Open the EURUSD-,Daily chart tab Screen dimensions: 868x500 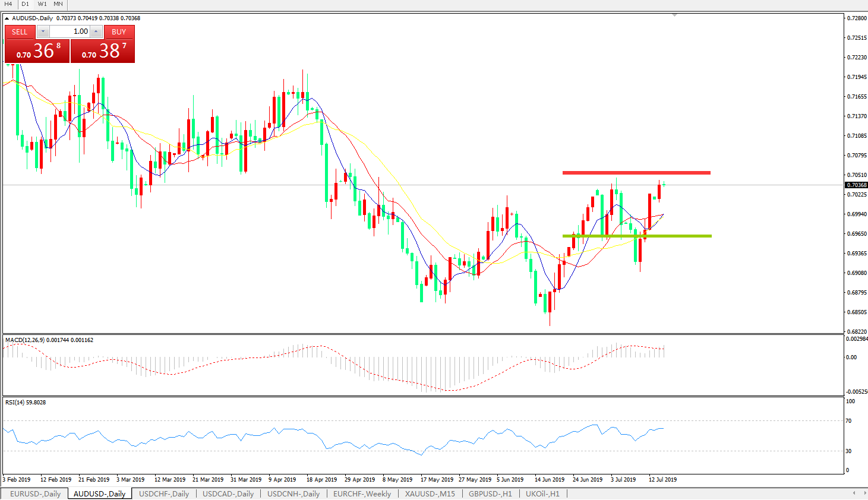[x=35, y=493]
